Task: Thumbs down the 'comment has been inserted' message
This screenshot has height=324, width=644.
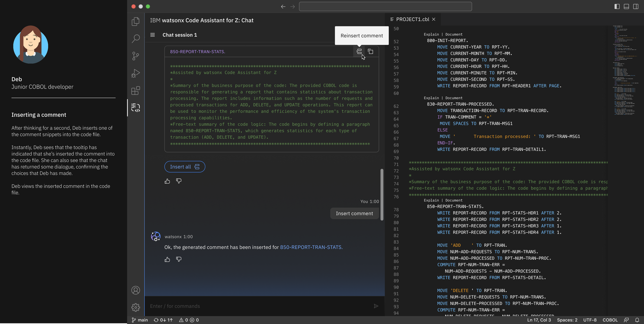Action: 179,259
